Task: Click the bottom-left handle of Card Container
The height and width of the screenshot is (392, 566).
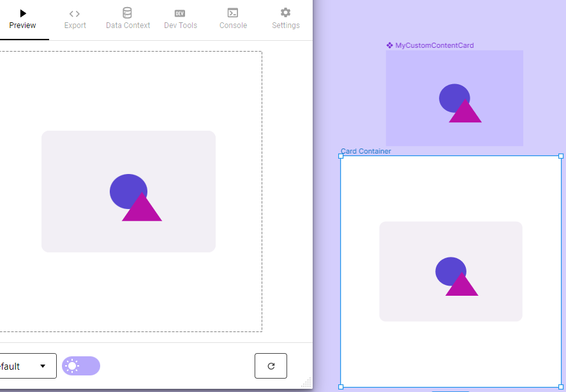Action: pyautogui.click(x=341, y=387)
